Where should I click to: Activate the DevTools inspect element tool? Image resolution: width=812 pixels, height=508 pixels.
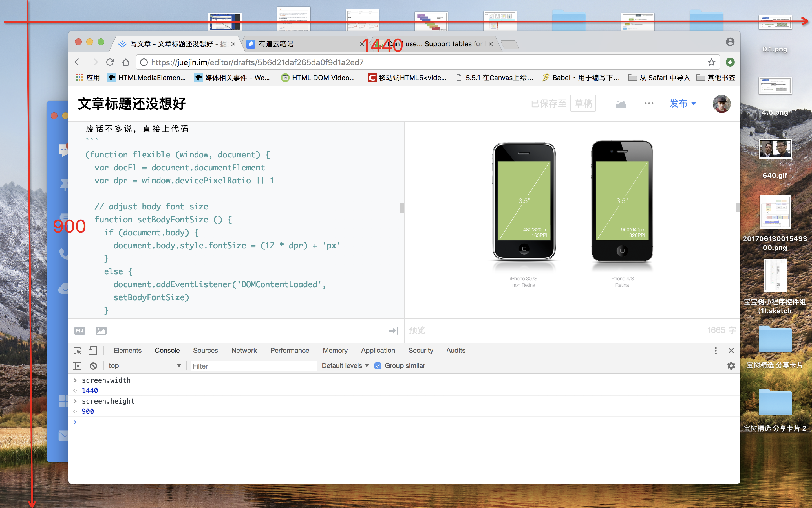click(x=78, y=351)
